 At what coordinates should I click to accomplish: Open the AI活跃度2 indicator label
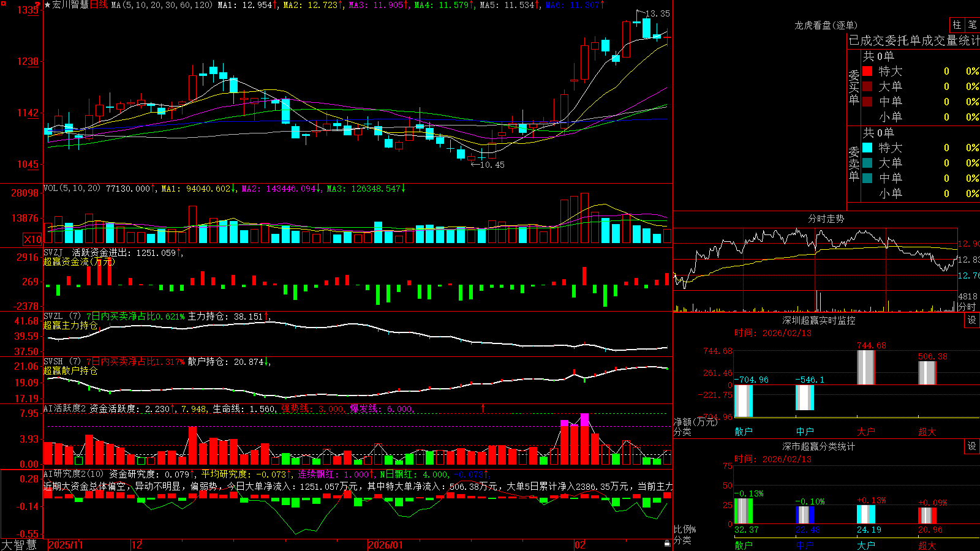64,408
